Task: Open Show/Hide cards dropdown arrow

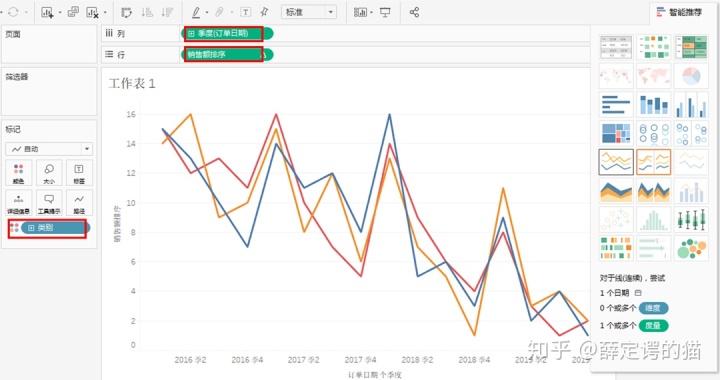Action: click(371, 12)
